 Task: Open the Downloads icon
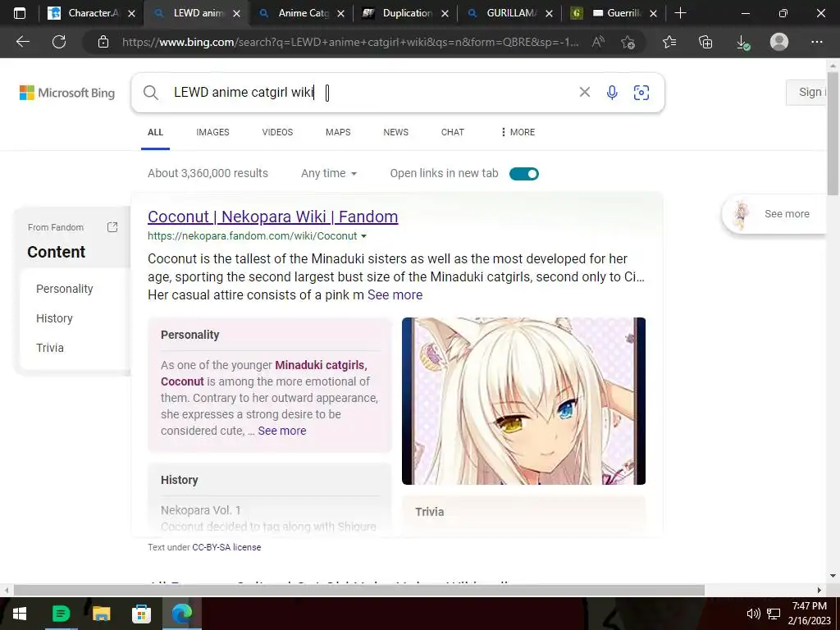click(742, 43)
